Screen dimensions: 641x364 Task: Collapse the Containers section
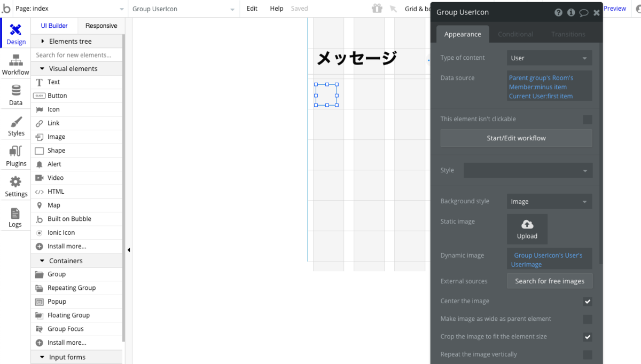pyautogui.click(x=77, y=261)
